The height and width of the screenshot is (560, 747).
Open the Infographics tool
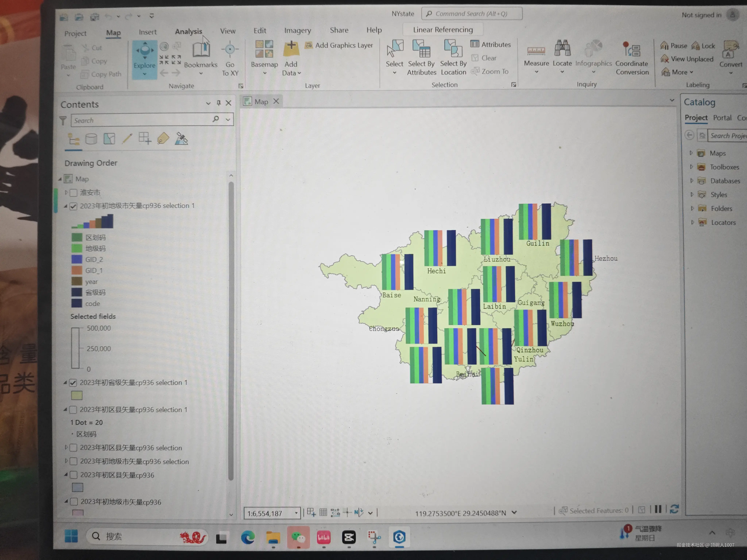593,57
